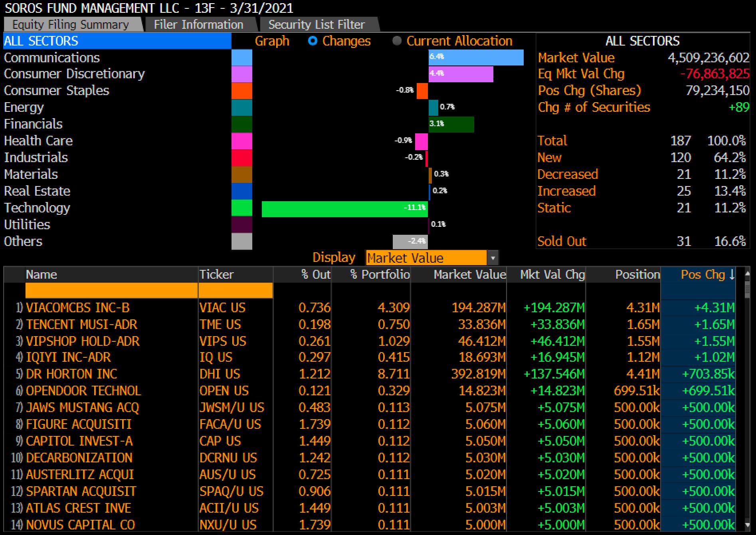756x535 pixels.
Task: Click the Technology -11.1% chart bar
Action: click(x=345, y=209)
